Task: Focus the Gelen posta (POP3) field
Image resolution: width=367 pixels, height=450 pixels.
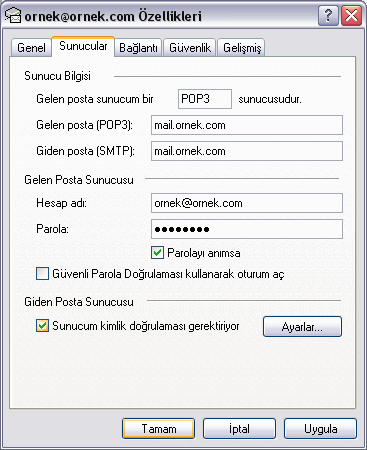Action: (x=247, y=125)
